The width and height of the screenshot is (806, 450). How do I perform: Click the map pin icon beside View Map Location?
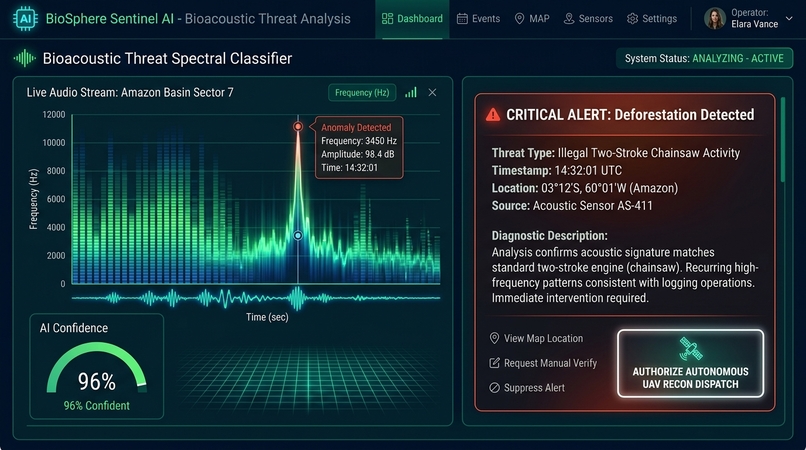click(x=494, y=338)
